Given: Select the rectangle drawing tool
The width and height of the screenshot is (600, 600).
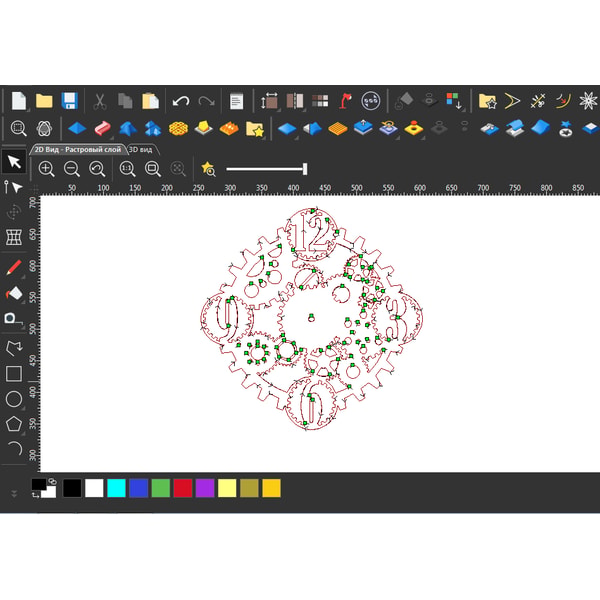Looking at the screenshot, I should pos(14,373).
